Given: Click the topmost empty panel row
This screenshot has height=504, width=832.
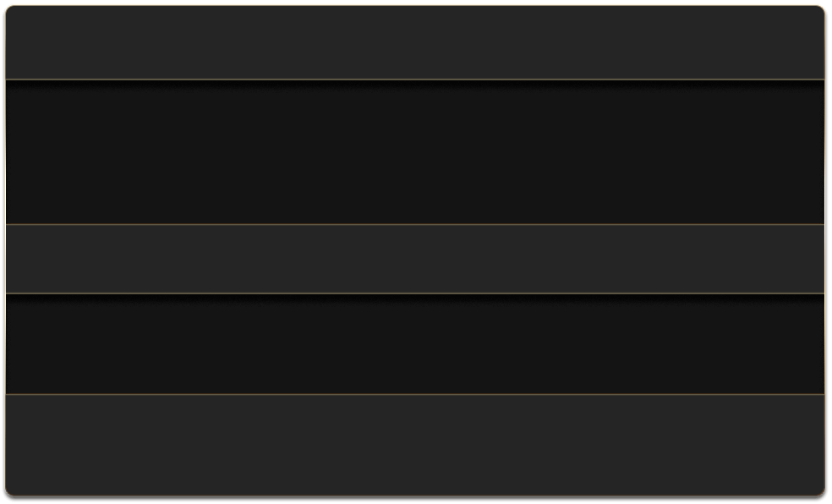Looking at the screenshot, I should (414, 42).
